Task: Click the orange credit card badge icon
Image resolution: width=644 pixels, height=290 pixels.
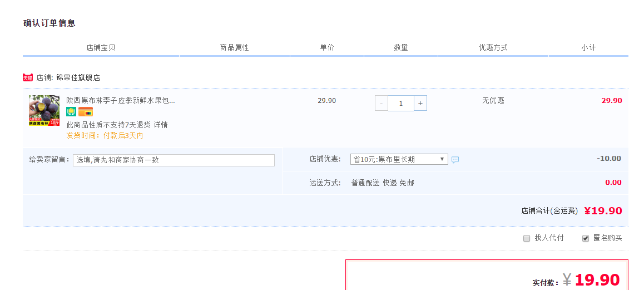Action: [x=86, y=112]
